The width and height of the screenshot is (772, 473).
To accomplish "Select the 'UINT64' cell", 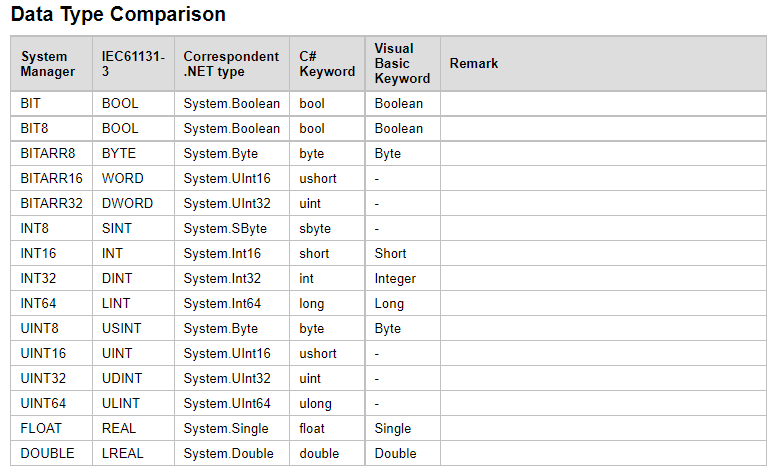I will point(51,403).
